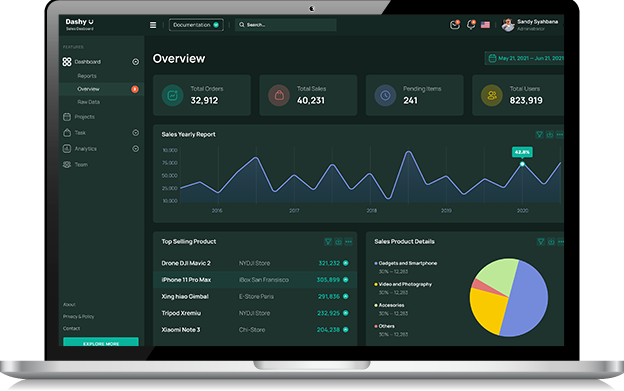Click the Pending Items clock icon

tap(385, 95)
